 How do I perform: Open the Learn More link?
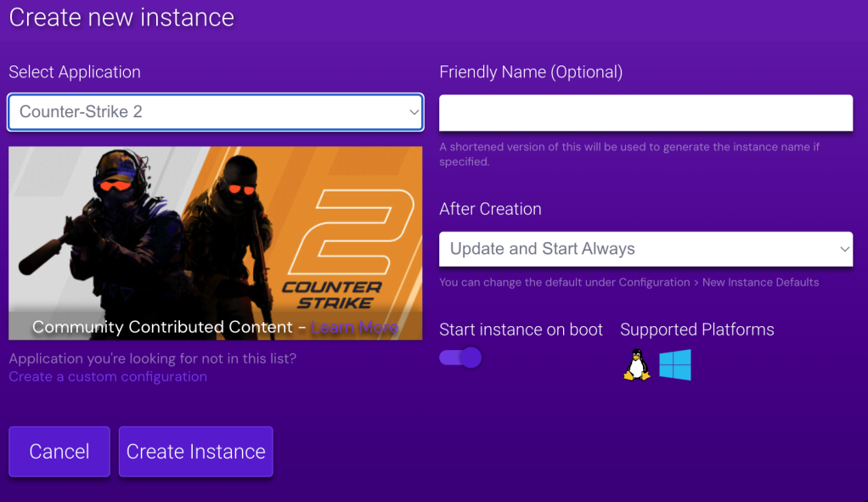355,327
